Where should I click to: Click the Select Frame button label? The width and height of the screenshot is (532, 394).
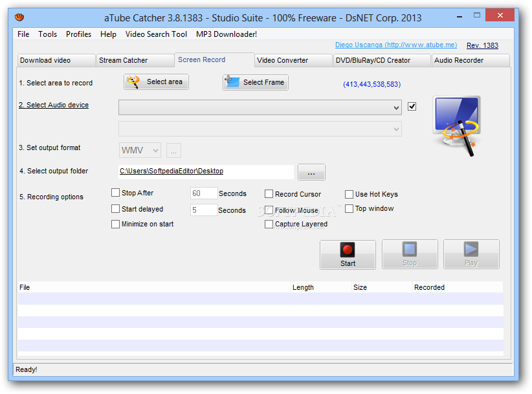(x=263, y=82)
